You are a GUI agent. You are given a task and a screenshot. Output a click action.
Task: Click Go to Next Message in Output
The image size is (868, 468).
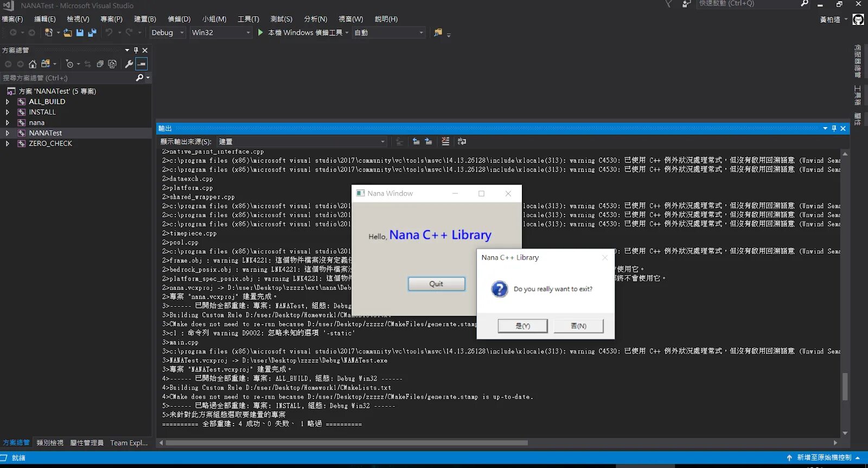pyautogui.click(x=428, y=141)
